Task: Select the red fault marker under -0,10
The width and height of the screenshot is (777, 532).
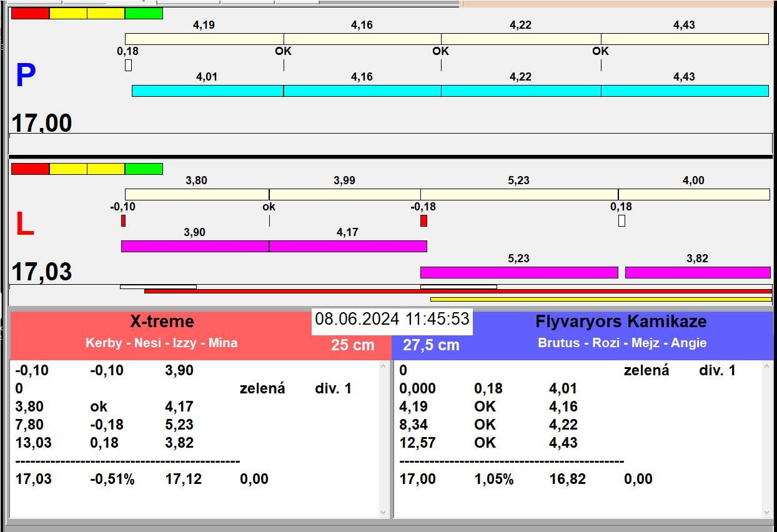Action: (123, 220)
